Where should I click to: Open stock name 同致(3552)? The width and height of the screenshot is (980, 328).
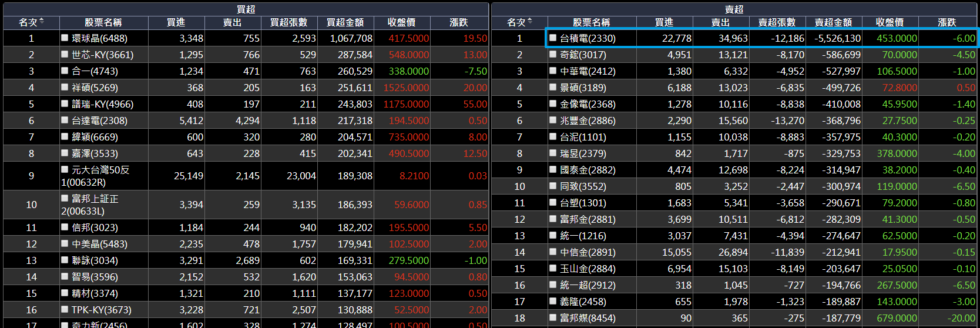(x=583, y=186)
